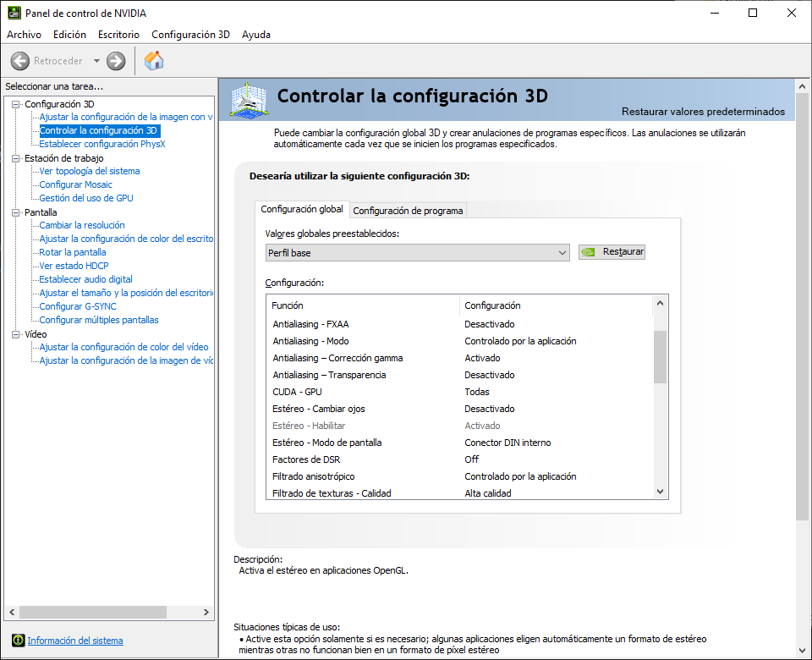Click the NVIDIA logo in title bar
812x660 pixels.
click(13, 14)
